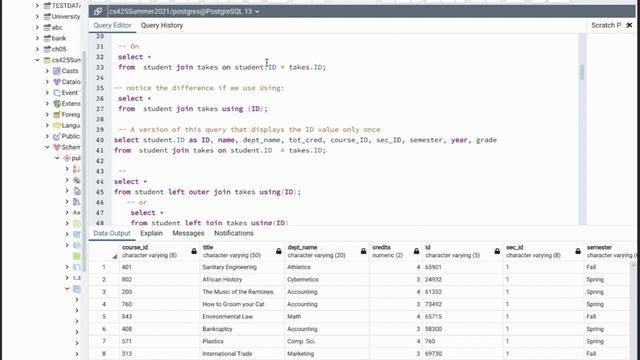640x360 pixels.
Task: Click the Languages node icon
Action: point(57,125)
